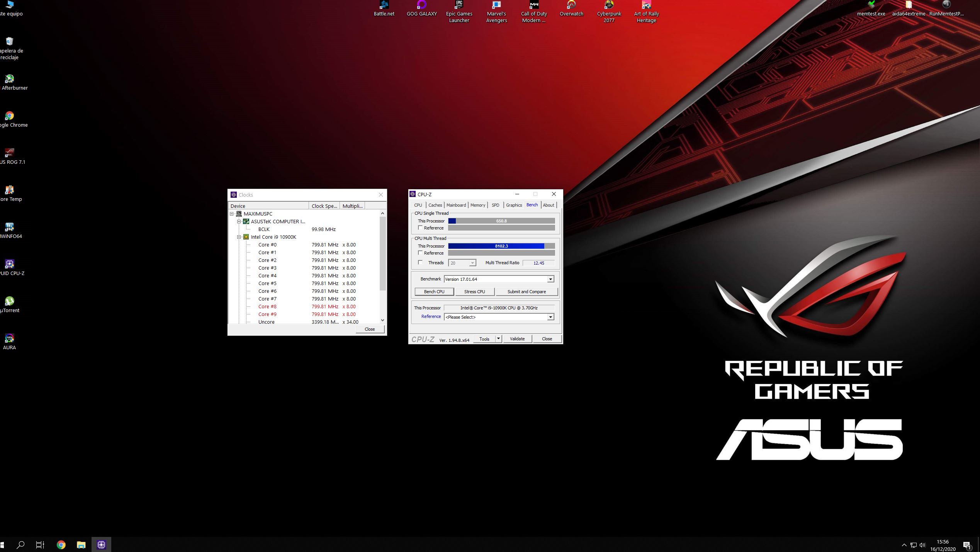Switch to the CPU tab
The width and height of the screenshot is (980, 552).
click(x=418, y=205)
